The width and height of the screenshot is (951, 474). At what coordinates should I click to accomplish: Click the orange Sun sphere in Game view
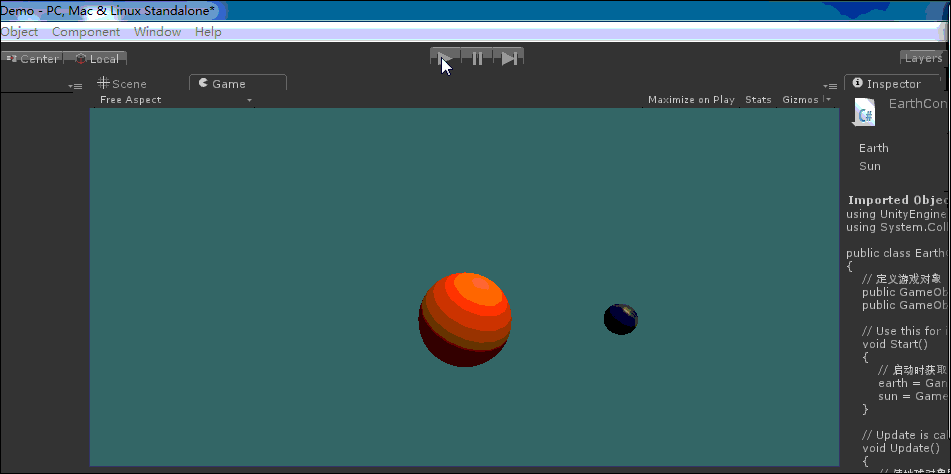tap(465, 319)
